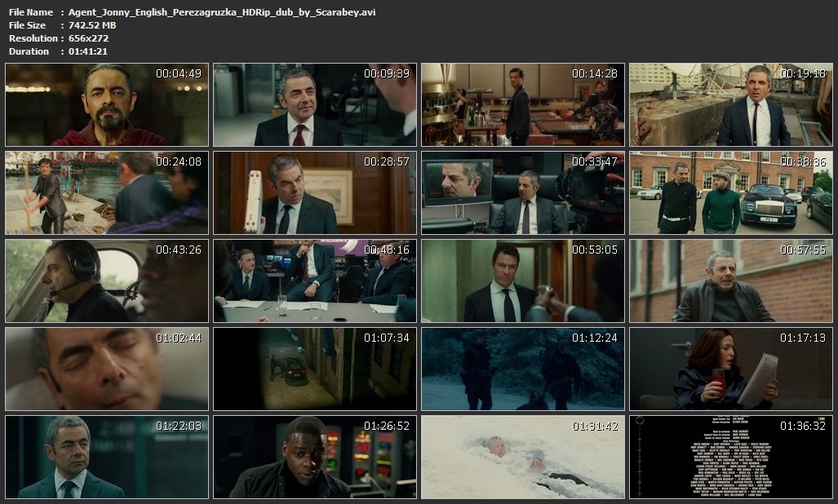Click the end credits thumbnail at 01:36:32
Image resolution: width=838 pixels, height=504 pixels.
(731, 457)
